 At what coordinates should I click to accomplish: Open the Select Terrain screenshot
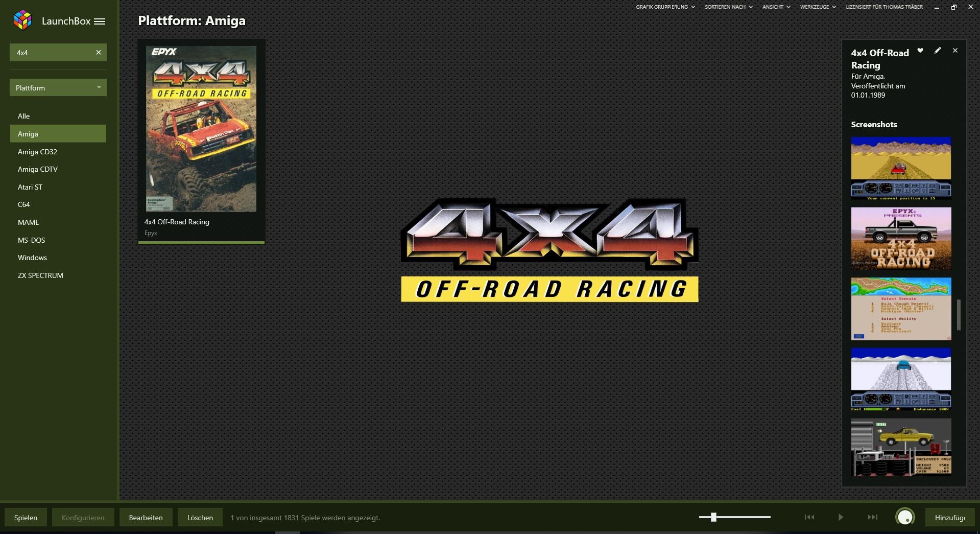[x=901, y=309]
